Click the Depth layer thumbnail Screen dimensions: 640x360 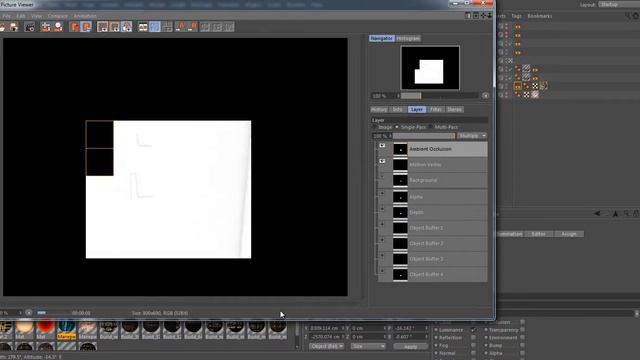tap(400, 212)
